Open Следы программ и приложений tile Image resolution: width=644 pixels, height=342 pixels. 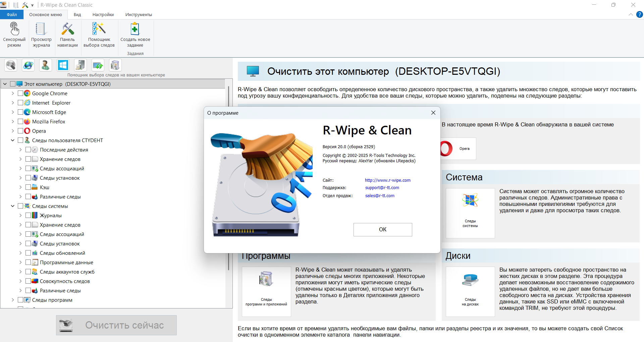pyautogui.click(x=266, y=292)
